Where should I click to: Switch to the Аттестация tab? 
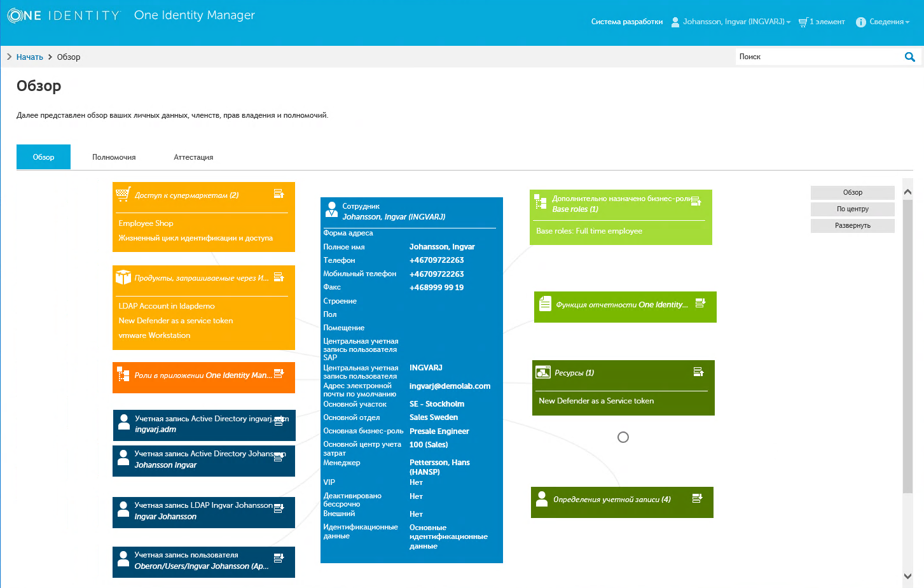tap(193, 157)
